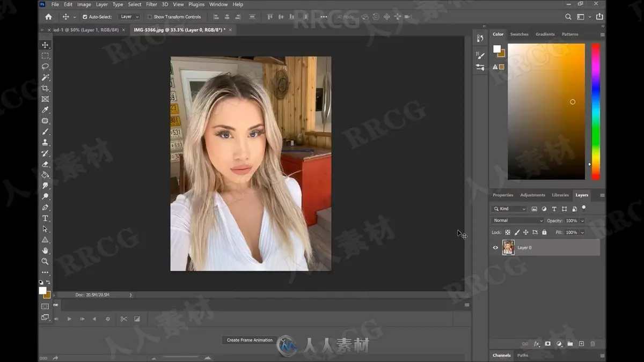
Task: Click the rainbow hue slider strip
Action: click(x=596, y=112)
